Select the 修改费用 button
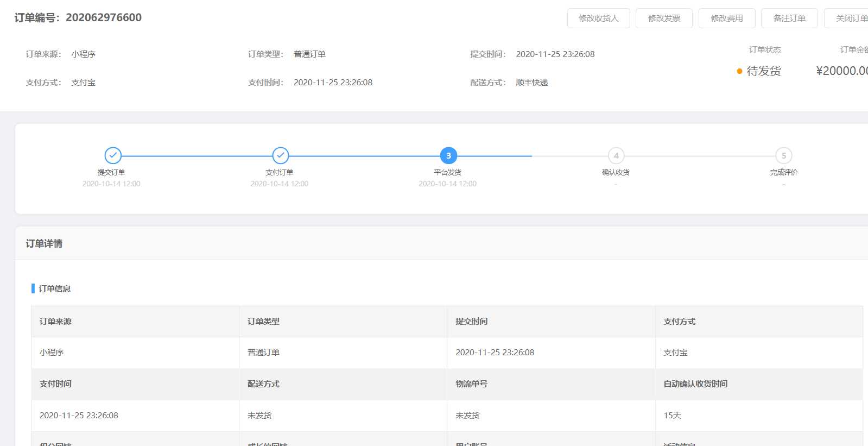The image size is (868, 446). tap(727, 18)
